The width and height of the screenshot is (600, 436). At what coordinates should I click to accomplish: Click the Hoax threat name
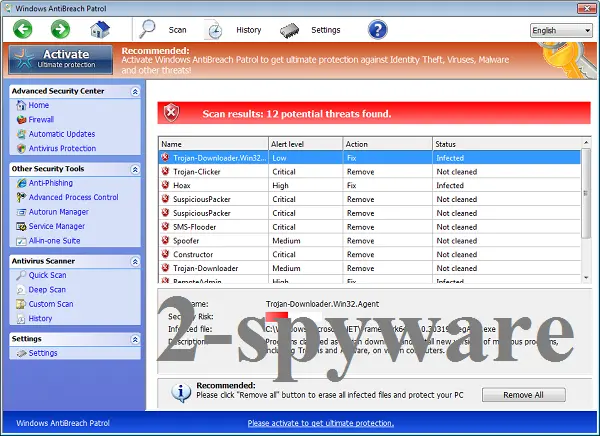tap(182, 185)
